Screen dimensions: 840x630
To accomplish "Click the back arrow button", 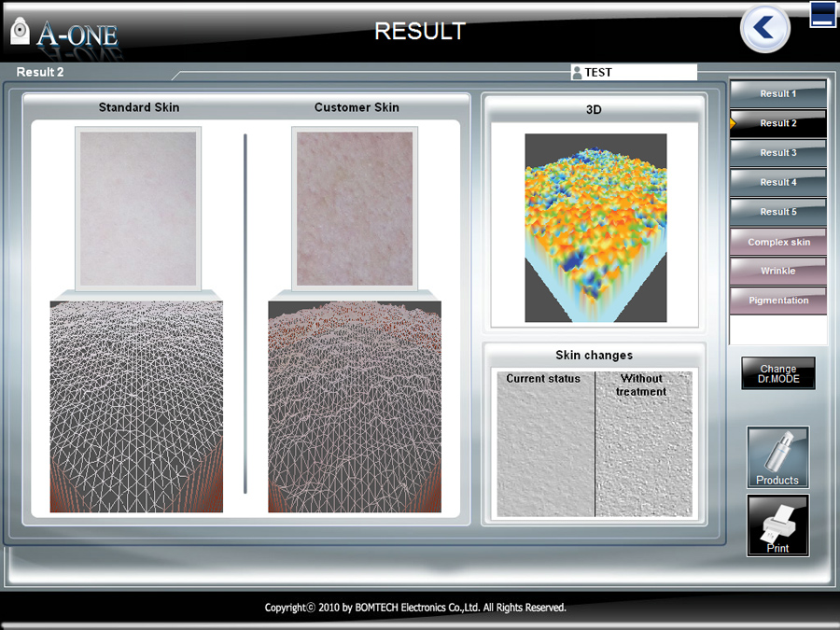I will tap(764, 28).
